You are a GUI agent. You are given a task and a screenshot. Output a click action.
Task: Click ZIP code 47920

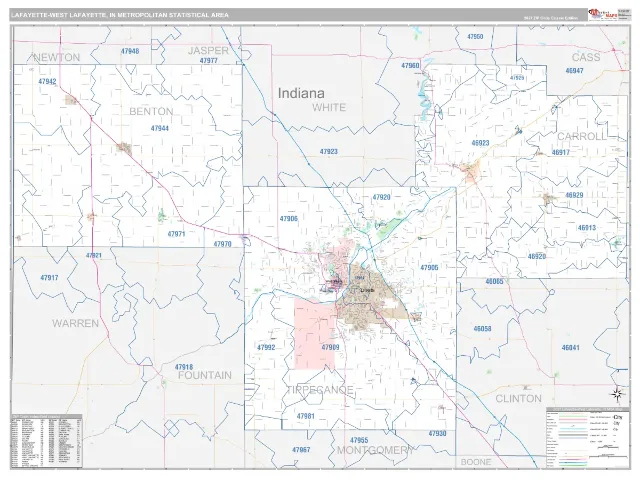point(381,198)
